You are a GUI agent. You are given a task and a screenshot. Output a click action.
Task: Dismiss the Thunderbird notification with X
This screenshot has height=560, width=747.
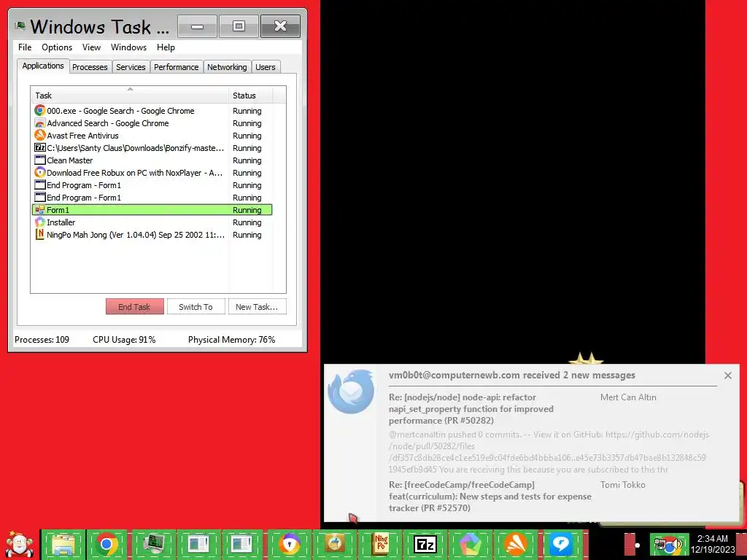pyautogui.click(x=728, y=376)
